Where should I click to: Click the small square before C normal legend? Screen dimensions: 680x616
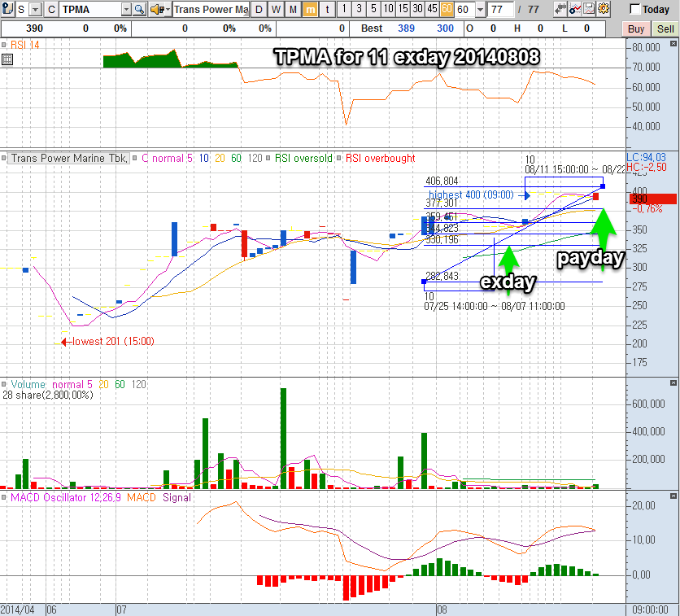coord(135,158)
